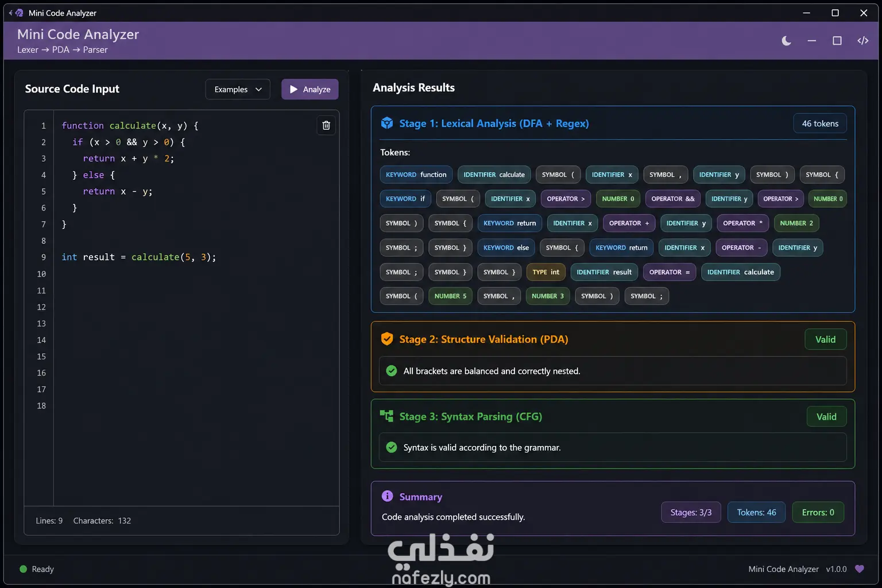Click the Errors: 0 summary badge
The height and width of the screenshot is (588, 882).
click(x=818, y=512)
